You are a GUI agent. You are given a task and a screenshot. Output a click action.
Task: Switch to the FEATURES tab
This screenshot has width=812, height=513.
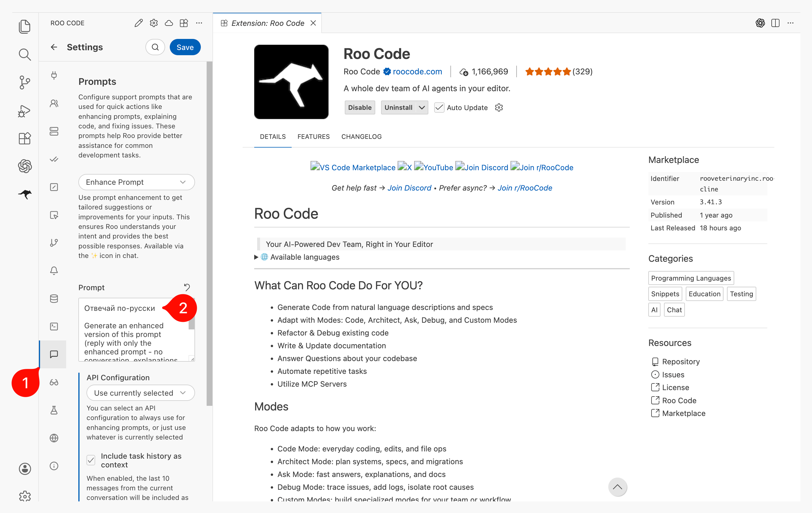[313, 137]
